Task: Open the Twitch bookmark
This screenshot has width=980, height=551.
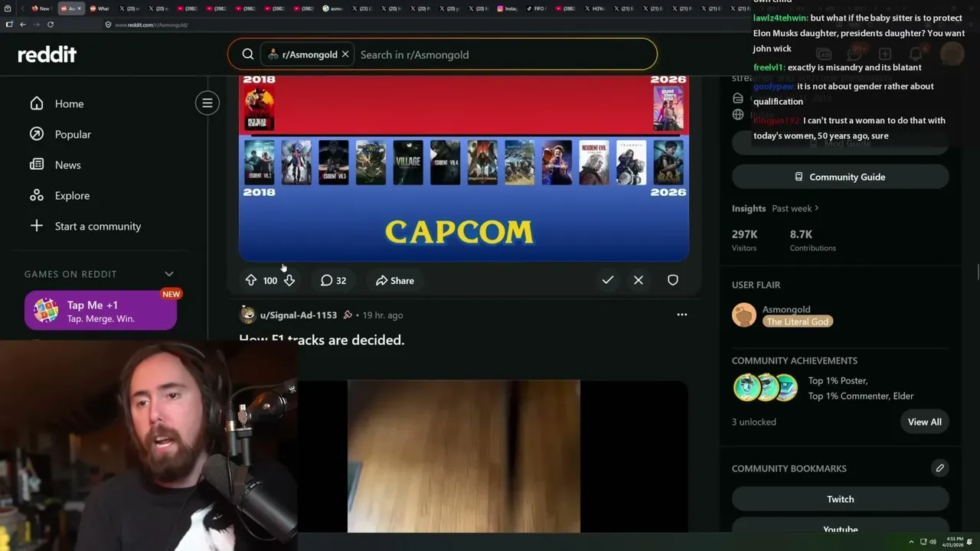Action: point(841,499)
